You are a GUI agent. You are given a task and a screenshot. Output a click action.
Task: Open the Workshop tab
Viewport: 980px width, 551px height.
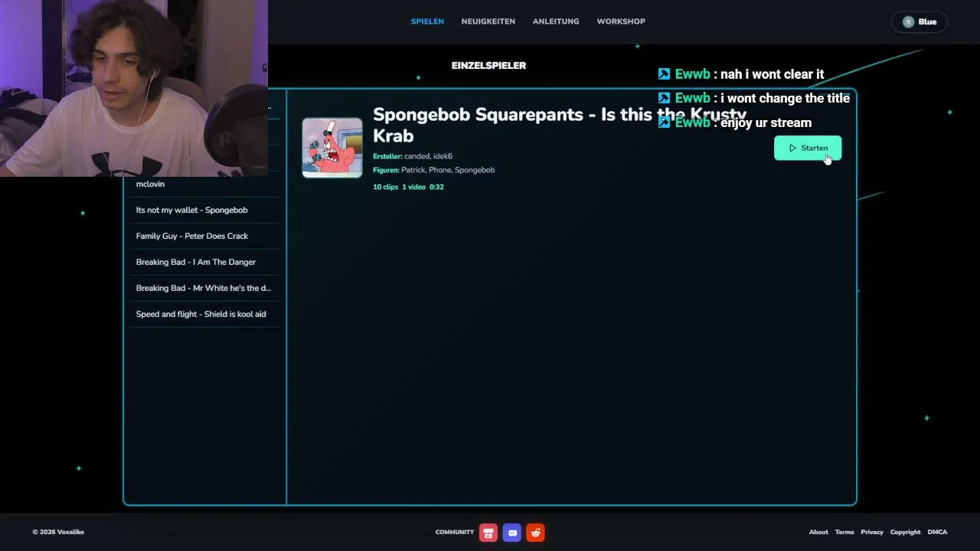[621, 21]
